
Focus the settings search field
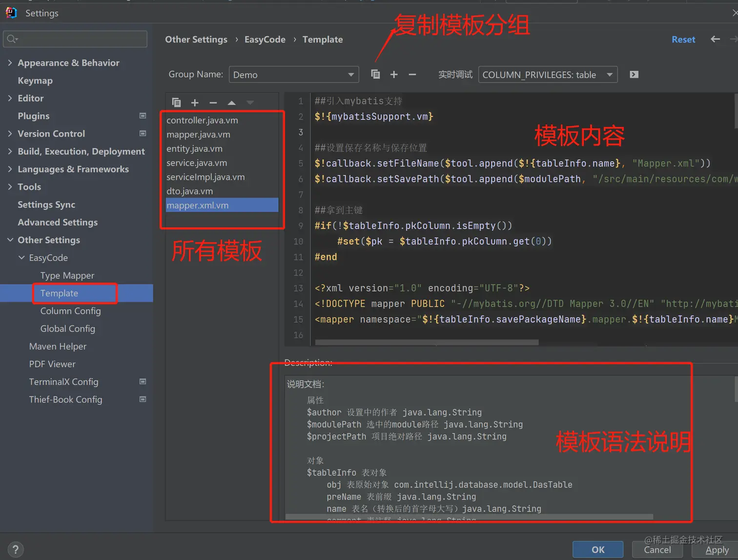coord(75,39)
